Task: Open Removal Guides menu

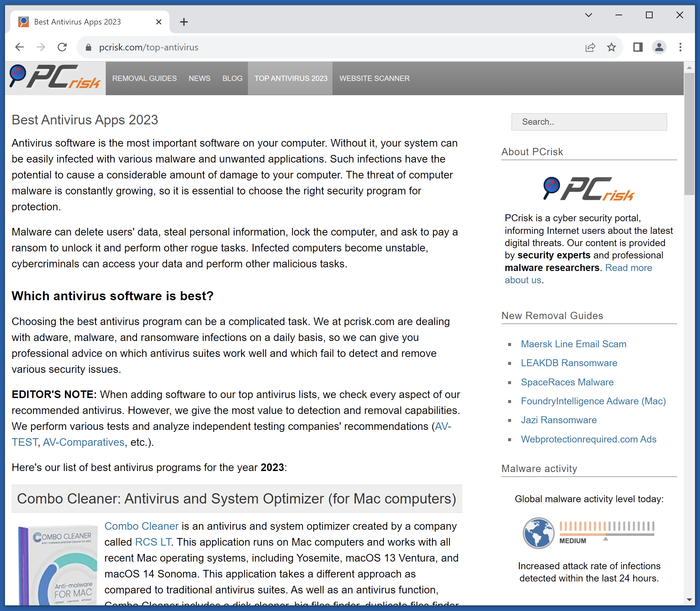Action: [x=145, y=78]
